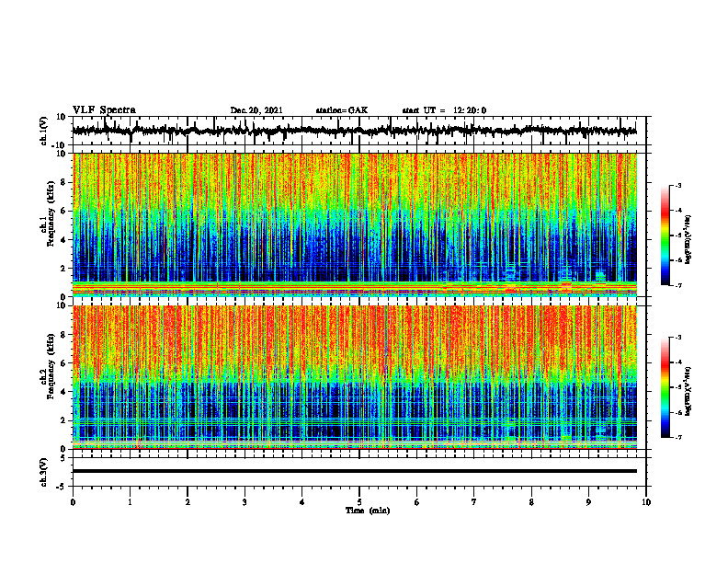Click the "6" tick label on the time axis
This screenshot has height=563, width=728.
tap(416, 502)
